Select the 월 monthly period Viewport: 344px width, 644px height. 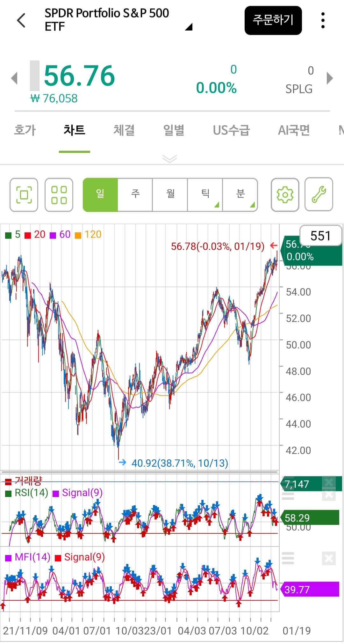(x=170, y=195)
